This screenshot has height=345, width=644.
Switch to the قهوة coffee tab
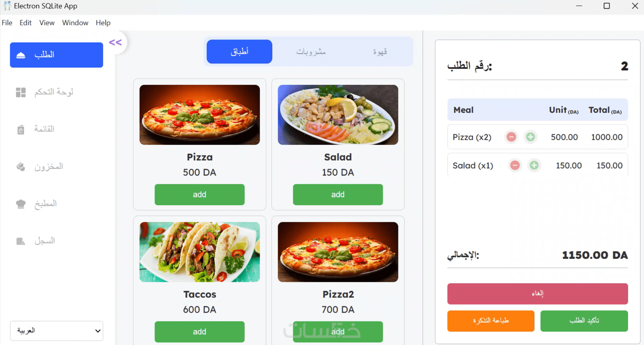click(380, 52)
